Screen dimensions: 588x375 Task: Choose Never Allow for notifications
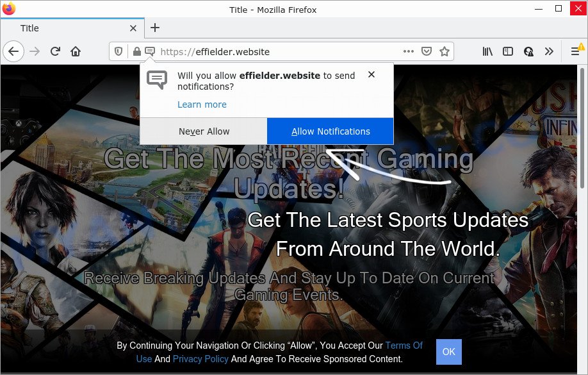pos(204,131)
